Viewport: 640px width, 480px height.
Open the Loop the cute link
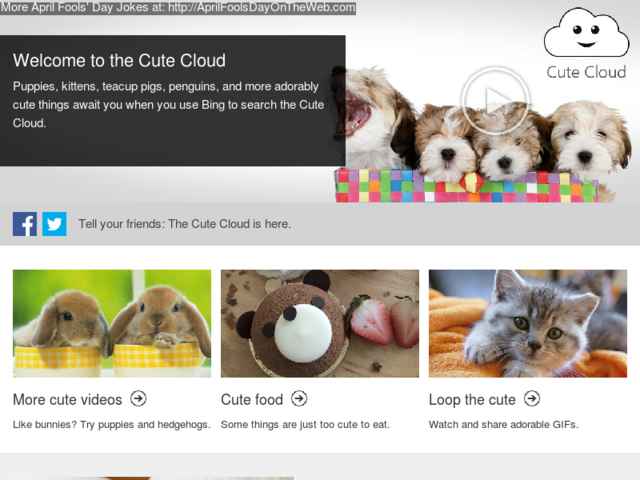[472, 400]
